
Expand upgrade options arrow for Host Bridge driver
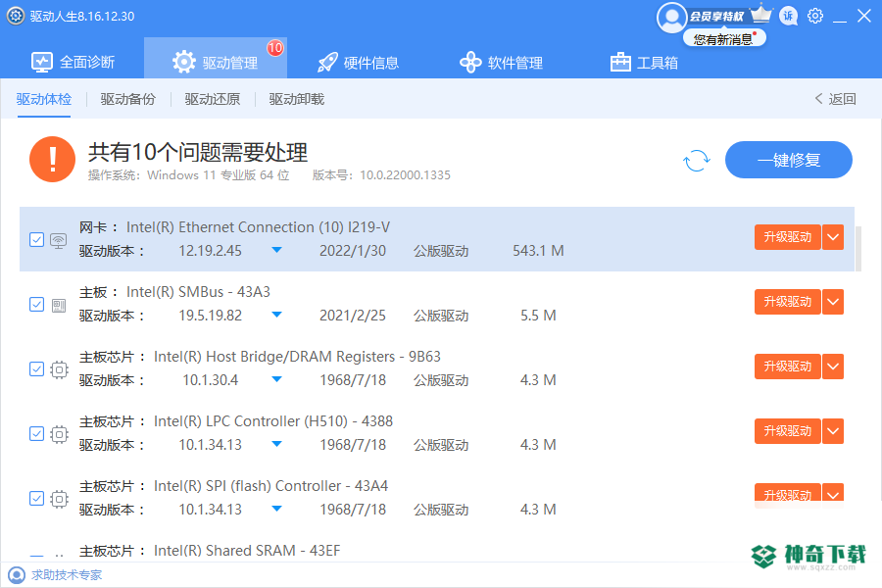pyautogui.click(x=833, y=367)
